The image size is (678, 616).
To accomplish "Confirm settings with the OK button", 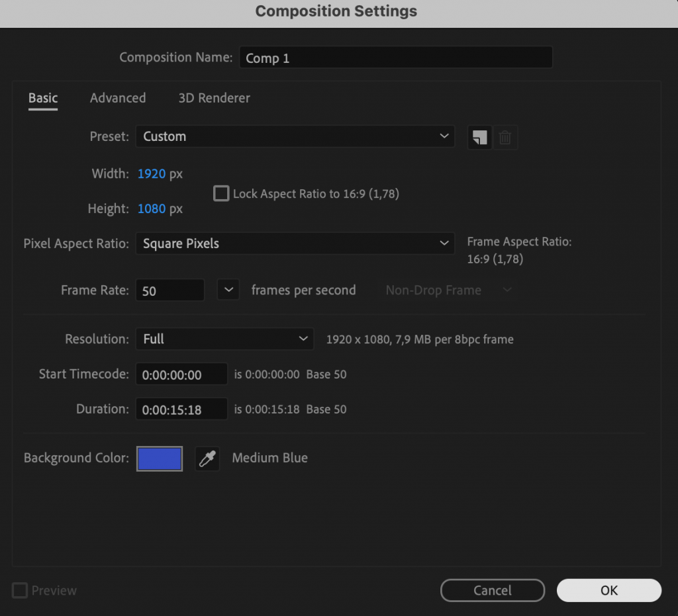I will [608, 590].
